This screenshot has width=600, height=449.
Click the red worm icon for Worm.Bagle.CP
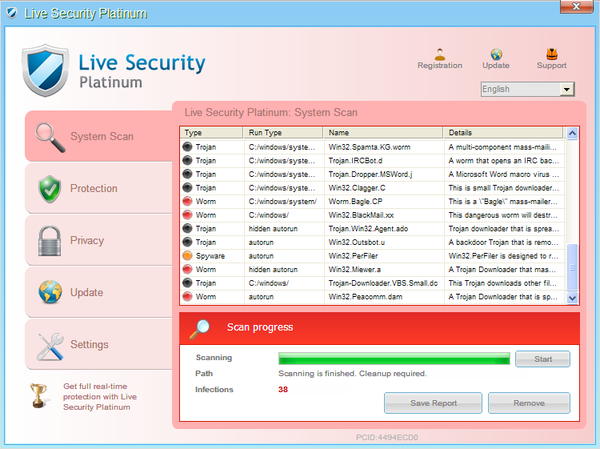coord(187,201)
